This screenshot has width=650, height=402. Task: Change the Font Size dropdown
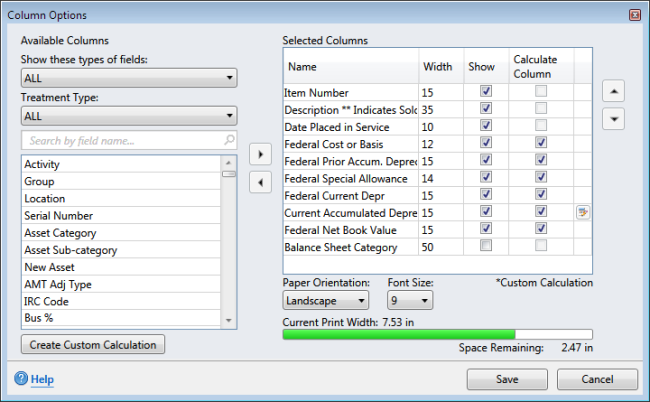[410, 300]
